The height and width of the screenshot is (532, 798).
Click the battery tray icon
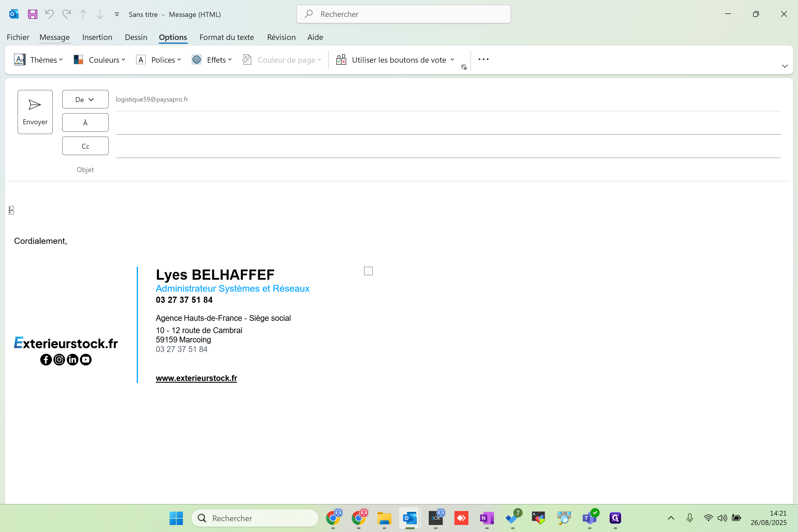point(736,518)
